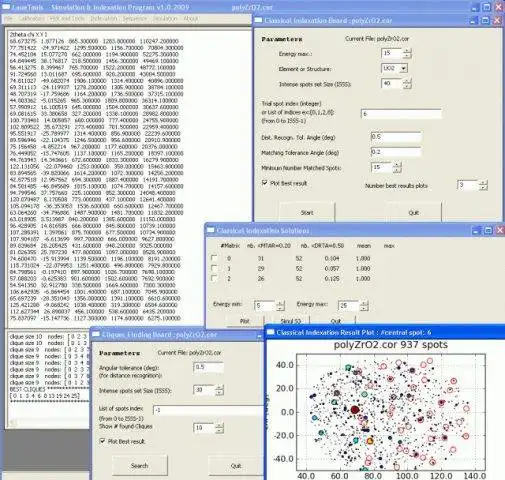Minimize the LaueTools main window
This screenshot has width=505, height=480.
[476, 7]
